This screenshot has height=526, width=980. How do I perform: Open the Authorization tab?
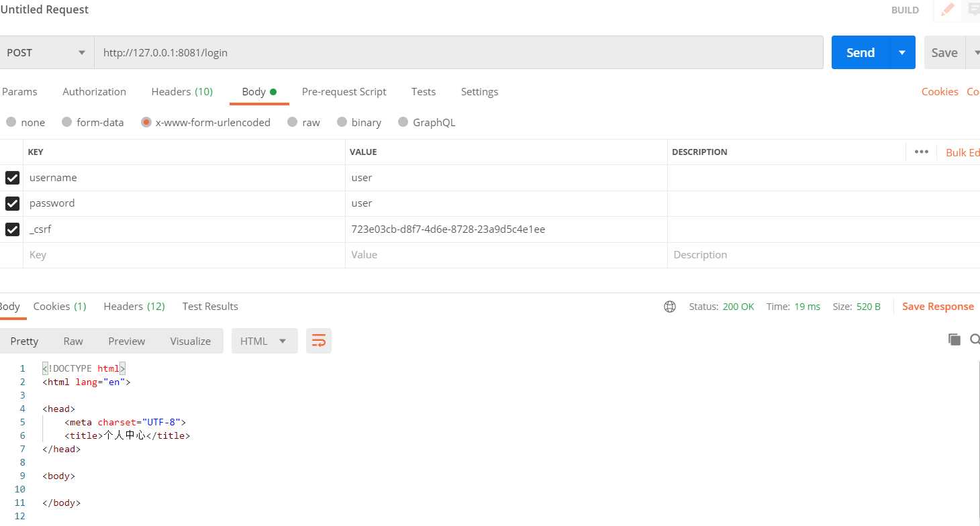click(94, 92)
